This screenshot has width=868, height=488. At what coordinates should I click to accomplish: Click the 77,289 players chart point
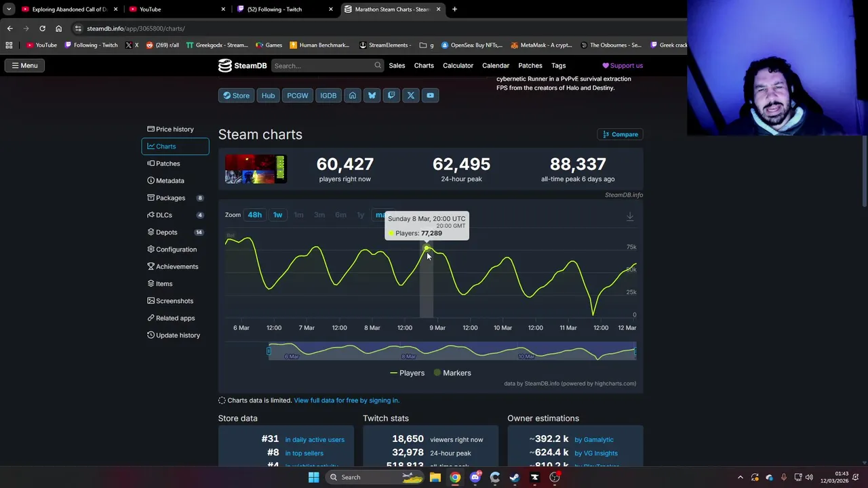427,249
